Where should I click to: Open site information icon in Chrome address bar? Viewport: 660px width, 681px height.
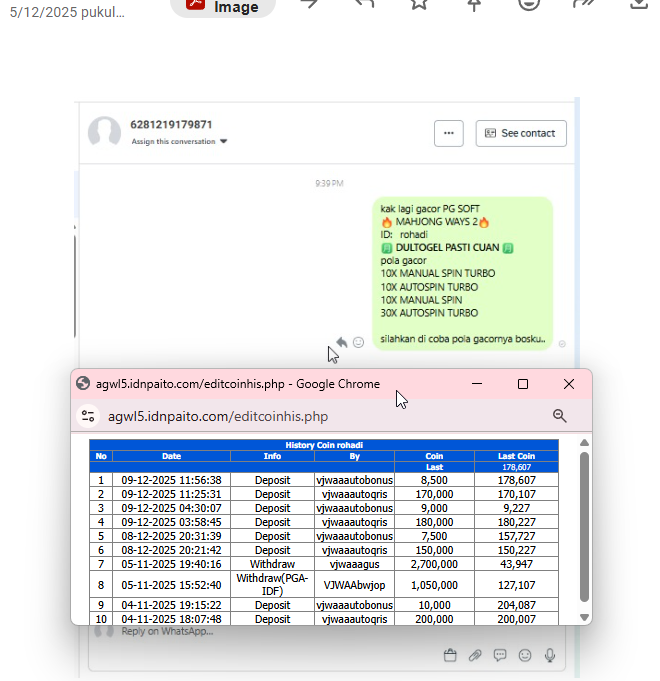pos(88,416)
